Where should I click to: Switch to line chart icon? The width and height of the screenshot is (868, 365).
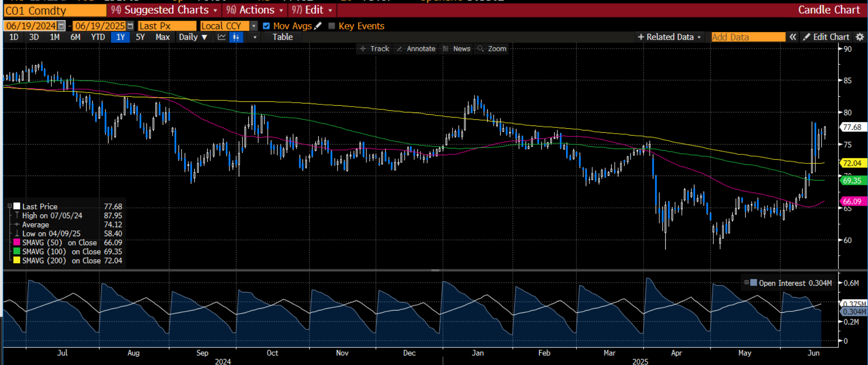point(221,37)
